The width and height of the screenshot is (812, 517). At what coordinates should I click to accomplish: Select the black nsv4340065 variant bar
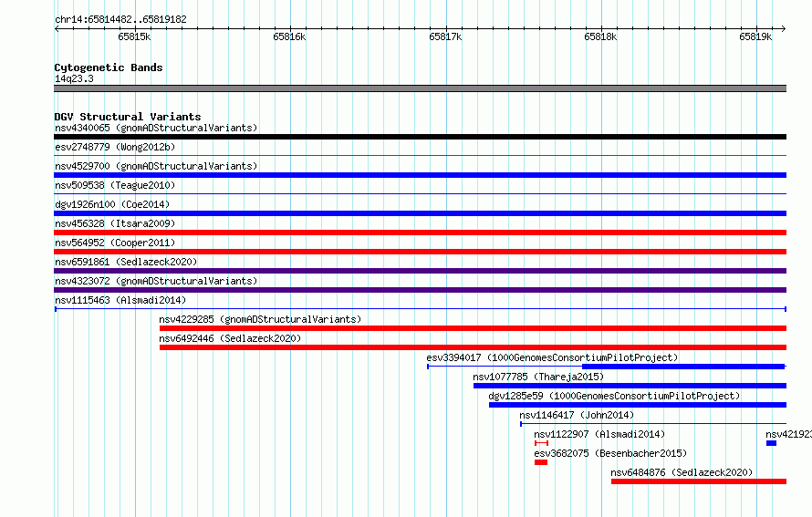pos(420,137)
